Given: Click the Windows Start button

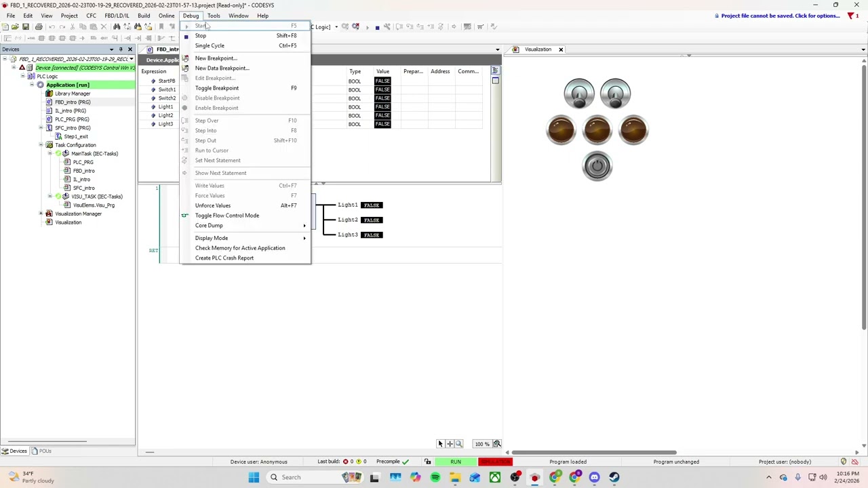Looking at the screenshot, I should [x=254, y=477].
